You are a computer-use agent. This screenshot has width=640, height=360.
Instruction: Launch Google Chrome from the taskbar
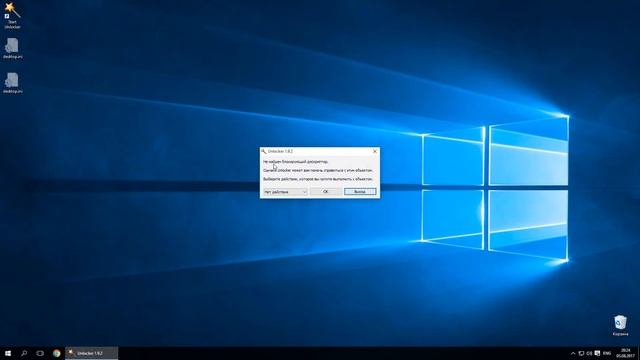coord(56,353)
